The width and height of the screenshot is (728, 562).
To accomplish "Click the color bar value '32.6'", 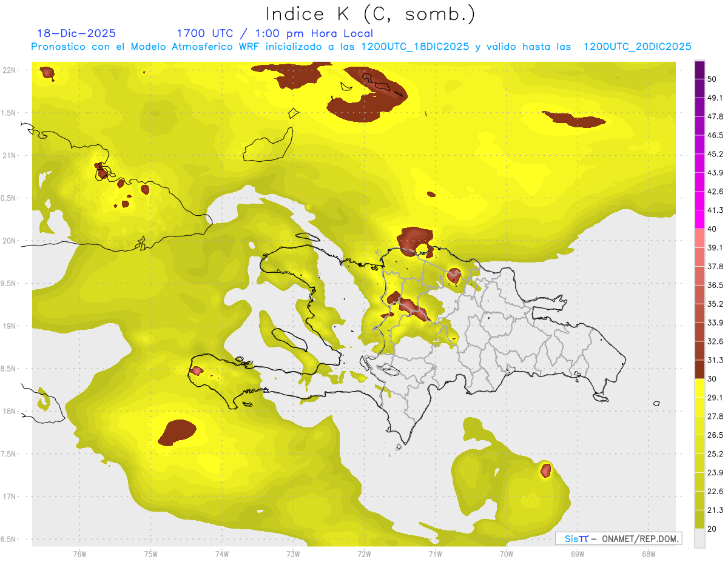I will (x=715, y=341).
